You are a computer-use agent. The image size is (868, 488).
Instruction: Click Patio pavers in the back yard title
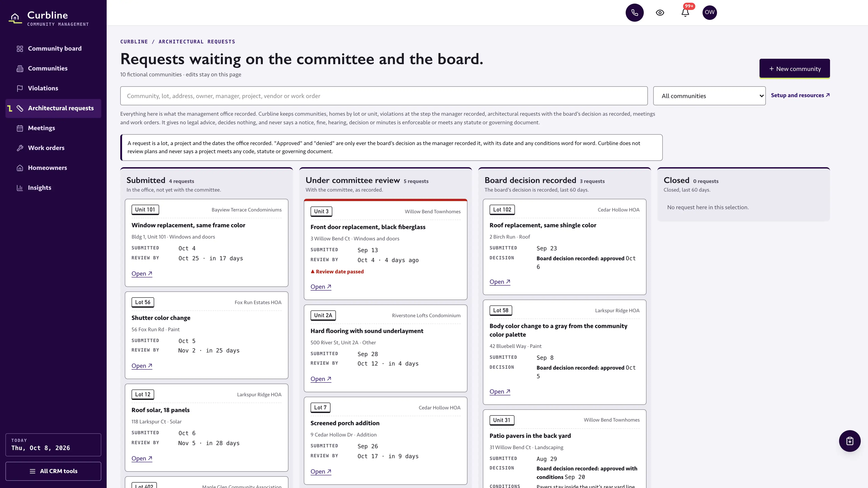(530, 436)
